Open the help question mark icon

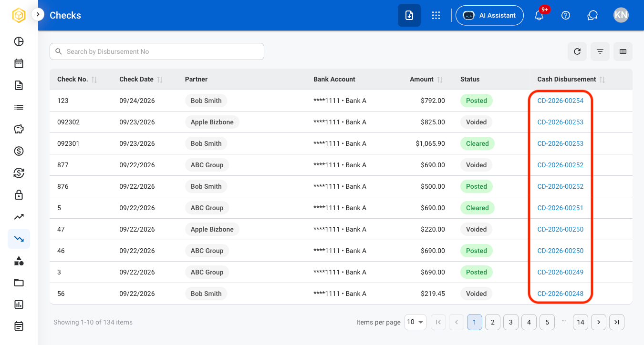tap(566, 15)
